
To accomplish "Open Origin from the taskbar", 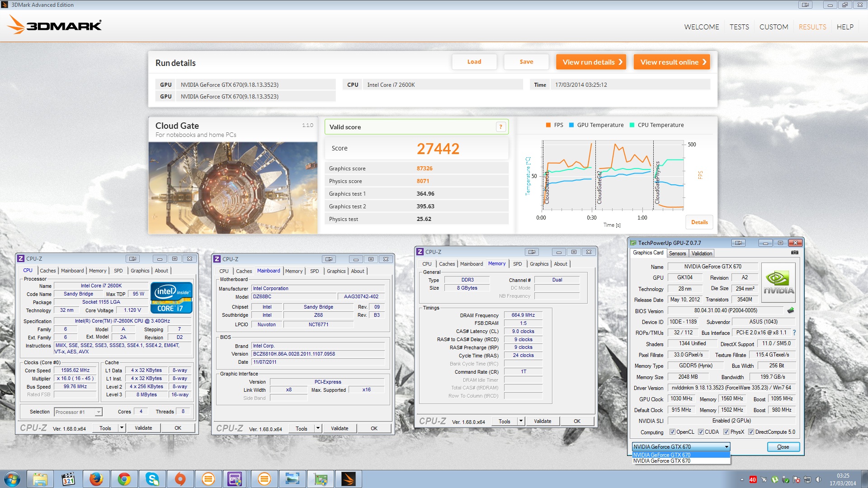I will click(x=180, y=479).
